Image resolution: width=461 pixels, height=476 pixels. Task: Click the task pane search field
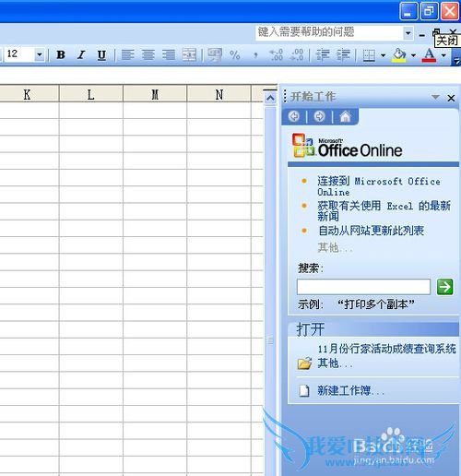point(363,287)
